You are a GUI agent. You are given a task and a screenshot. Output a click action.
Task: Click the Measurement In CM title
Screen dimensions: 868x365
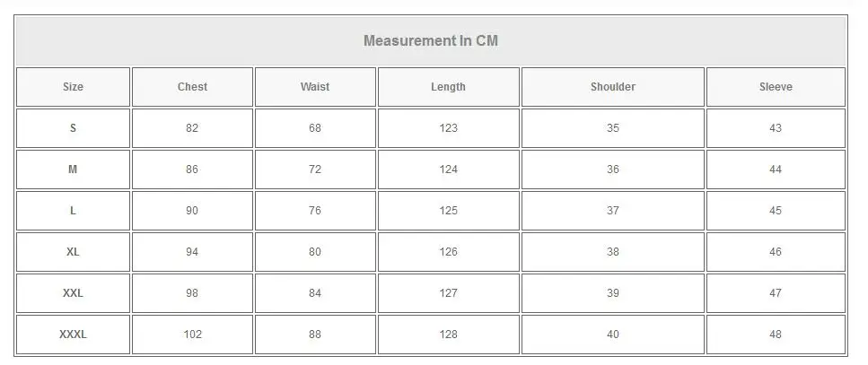click(431, 41)
